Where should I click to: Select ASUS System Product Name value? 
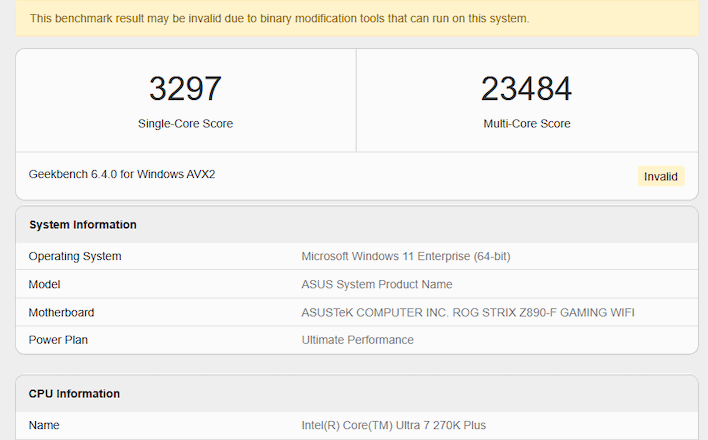click(377, 284)
